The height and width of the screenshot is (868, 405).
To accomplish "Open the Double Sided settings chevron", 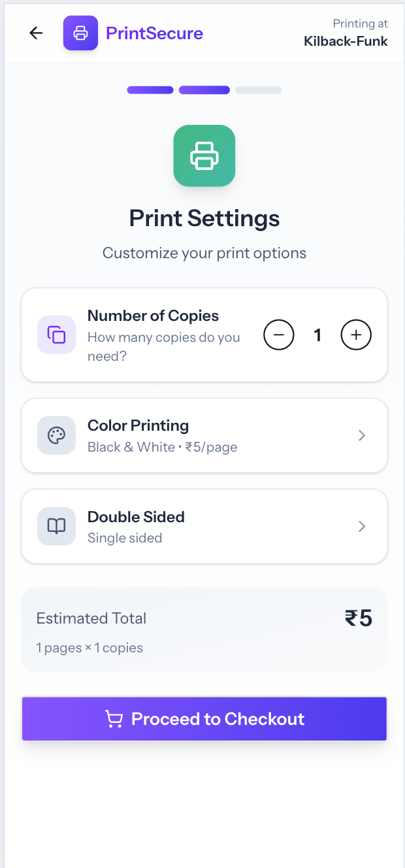I will point(362,526).
